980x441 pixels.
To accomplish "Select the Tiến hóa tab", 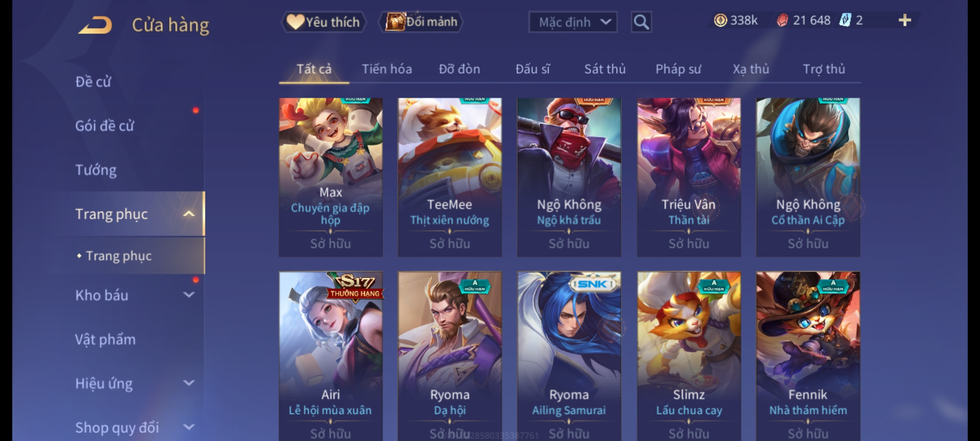I will point(387,69).
